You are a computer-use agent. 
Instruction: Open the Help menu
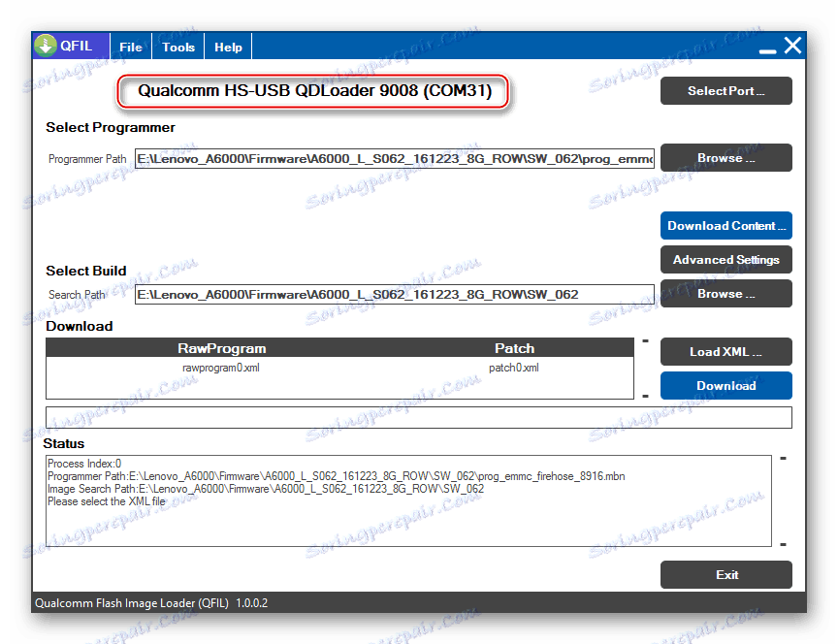coord(228,47)
